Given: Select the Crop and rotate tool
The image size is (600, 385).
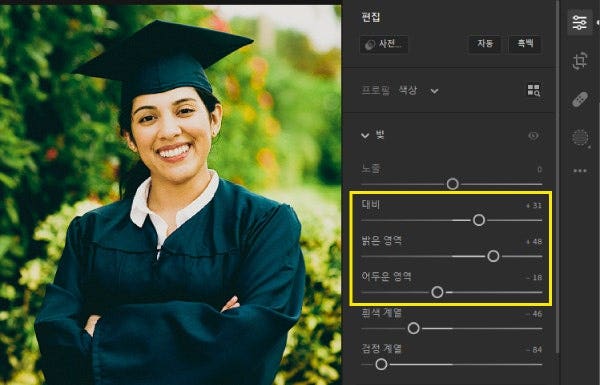Looking at the screenshot, I should (x=580, y=60).
